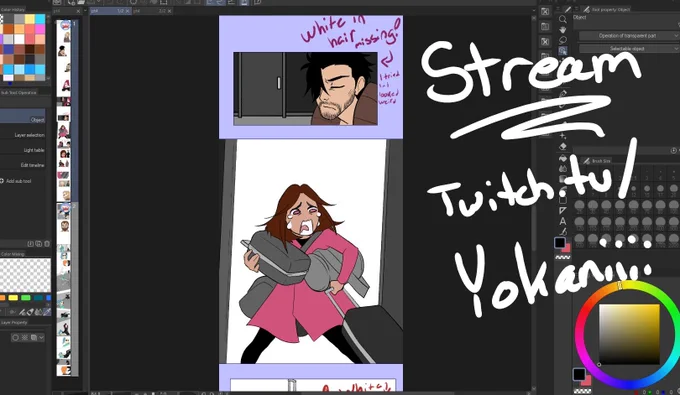Open page 1 thumbnail in page manager
The height and width of the screenshot is (395, 680).
(x=63, y=111)
